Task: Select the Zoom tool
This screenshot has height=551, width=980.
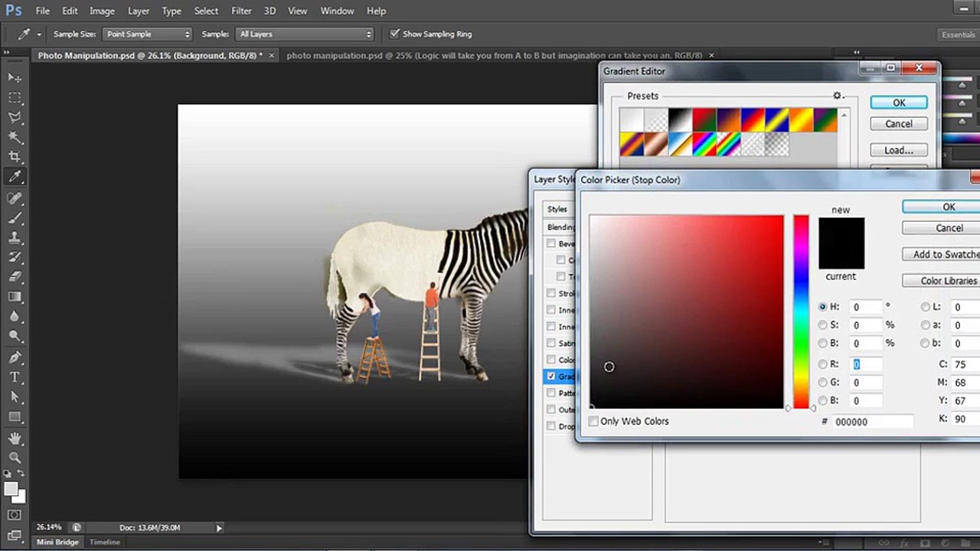Action: 15,458
